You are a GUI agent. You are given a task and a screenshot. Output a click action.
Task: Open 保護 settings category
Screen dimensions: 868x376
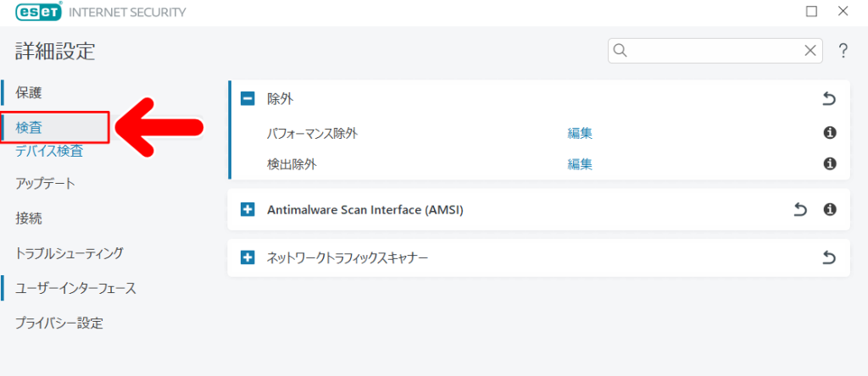point(29,93)
